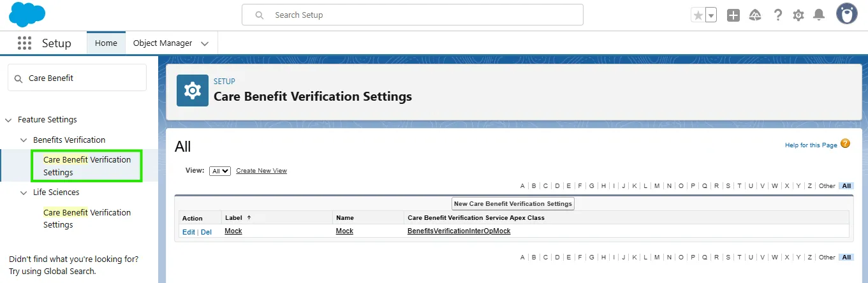Collapse the Feature Settings tree section

click(8, 120)
